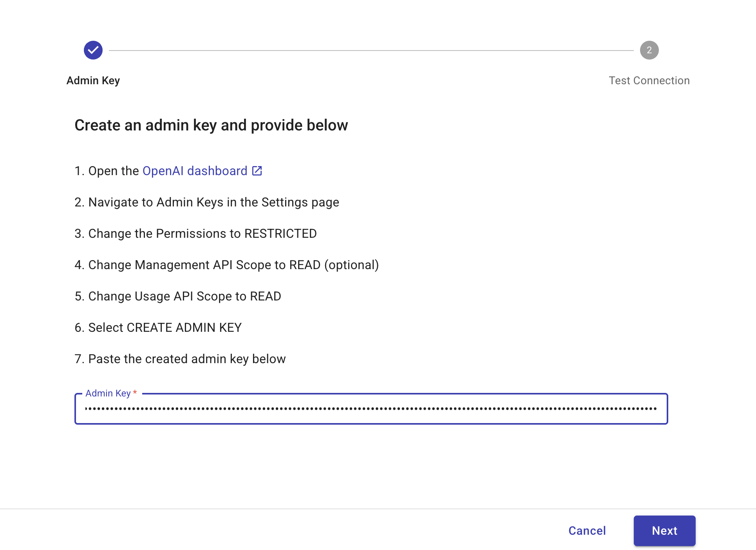Screen dimensions: 756x550
Task: Select the gray step 2 circle
Action: pyautogui.click(x=649, y=50)
